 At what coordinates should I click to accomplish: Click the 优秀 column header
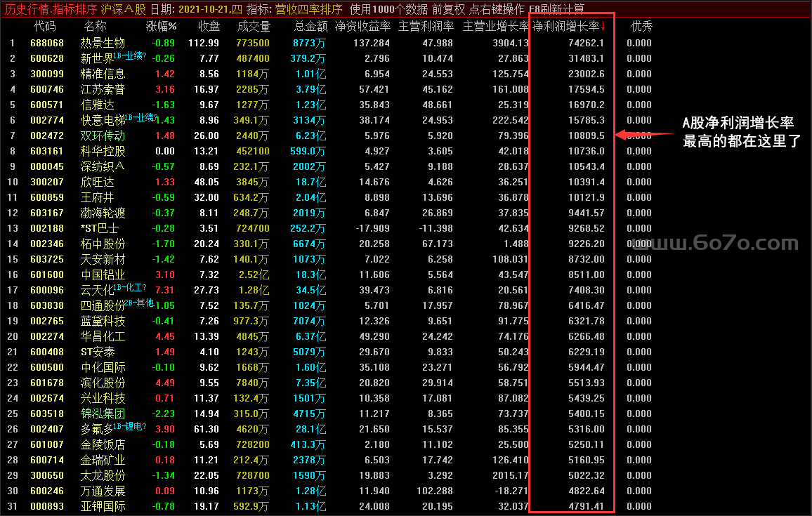click(x=641, y=27)
